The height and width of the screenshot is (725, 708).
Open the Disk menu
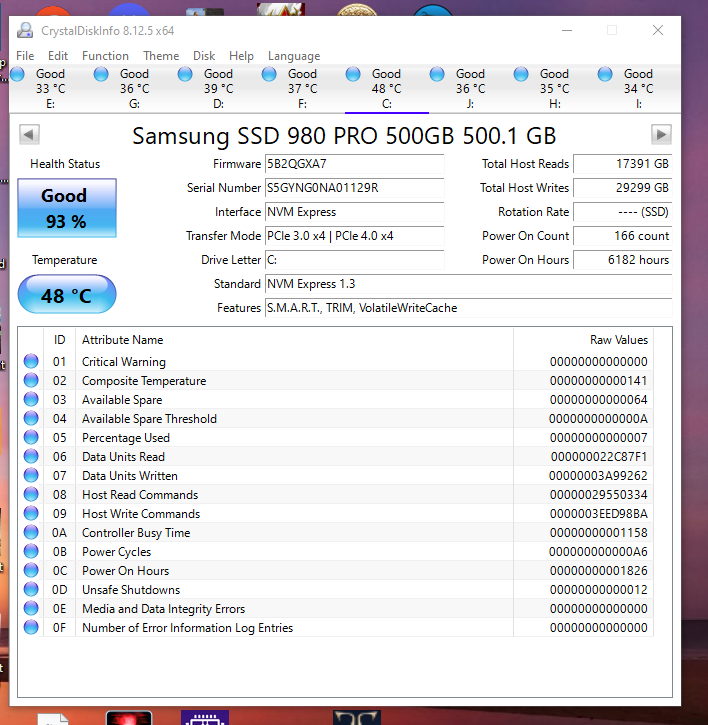pos(204,56)
